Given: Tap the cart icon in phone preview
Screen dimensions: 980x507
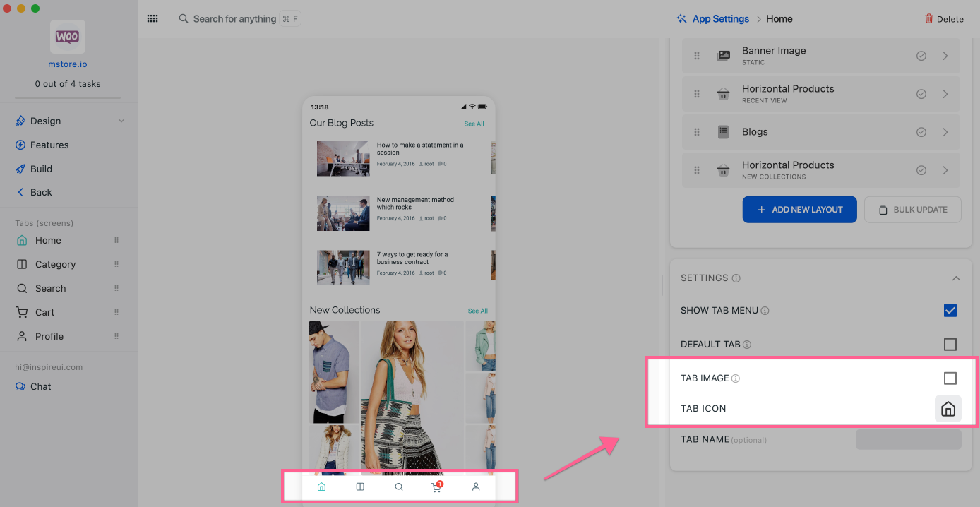Looking at the screenshot, I should [437, 487].
